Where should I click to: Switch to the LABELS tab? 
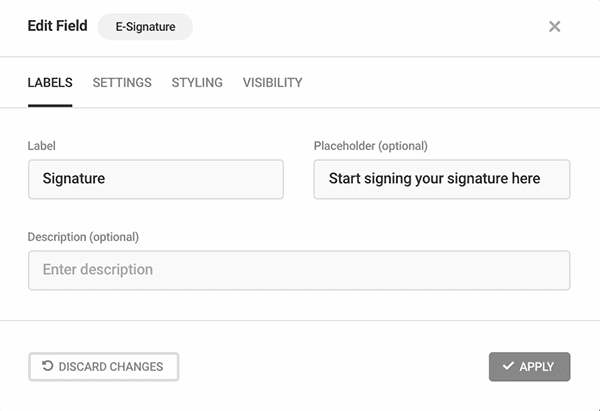tap(50, 83)
